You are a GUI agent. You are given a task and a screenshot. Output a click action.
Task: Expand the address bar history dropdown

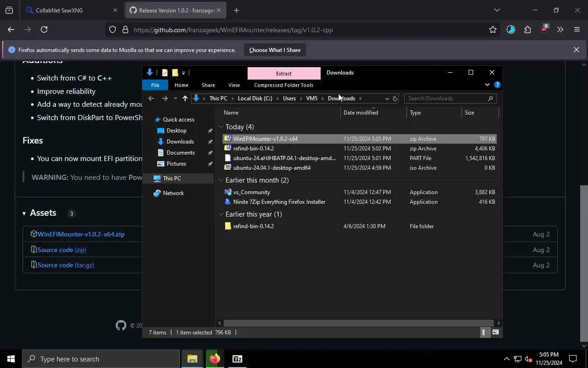tap(387, 98)
